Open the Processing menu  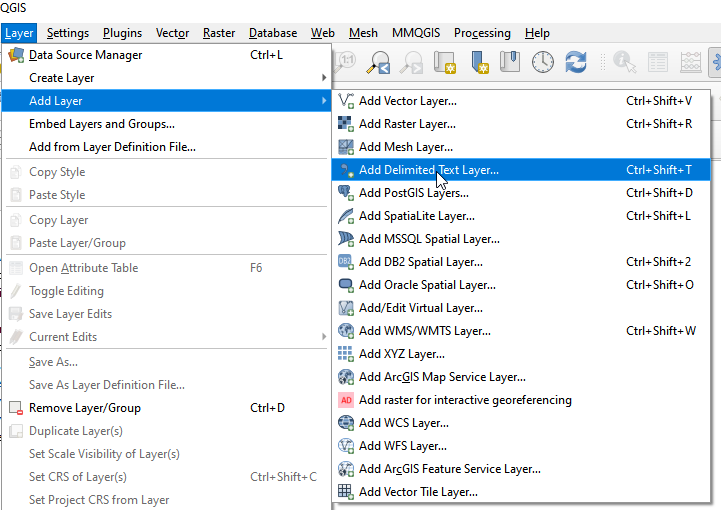click(482, 33)
